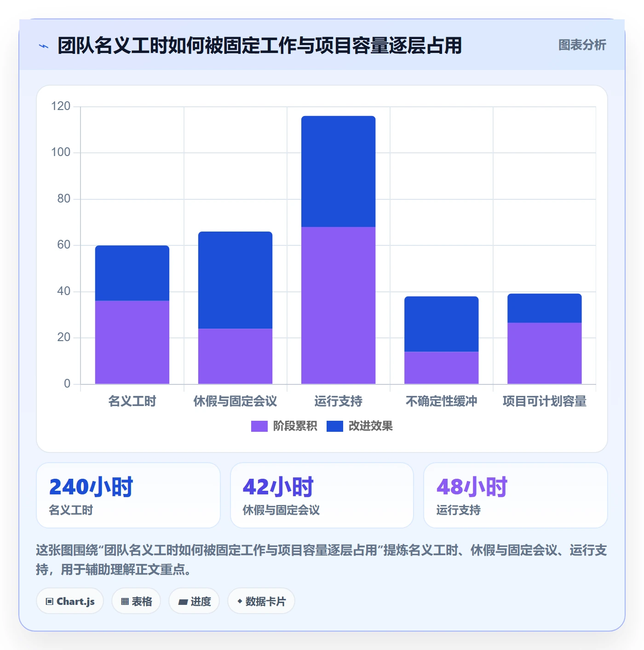The width and height of the screenshot is (644, 650).
Task: Click the purple 阶段累积 legend swatch
Action: [x=259, y=426]
